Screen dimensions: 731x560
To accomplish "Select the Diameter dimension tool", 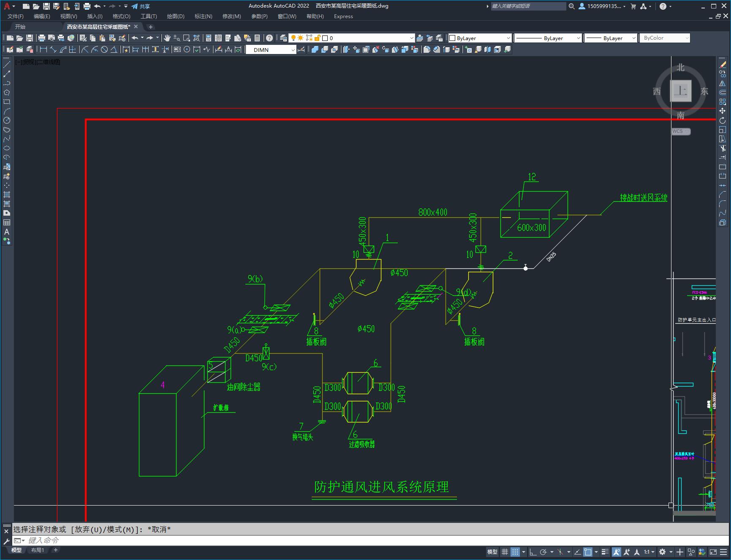I will [x=104, y=50].
